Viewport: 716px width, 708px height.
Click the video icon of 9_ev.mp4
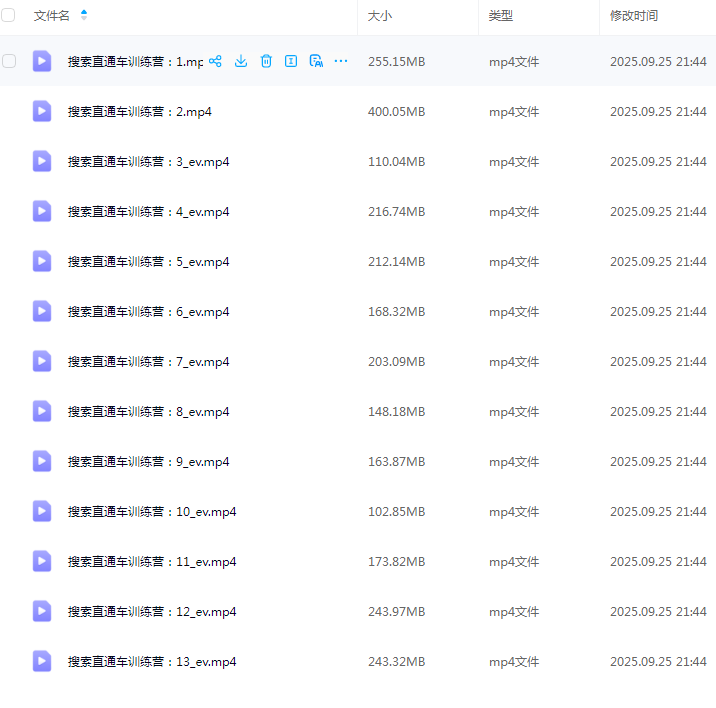pyautogui.click(x=42, y=461)
